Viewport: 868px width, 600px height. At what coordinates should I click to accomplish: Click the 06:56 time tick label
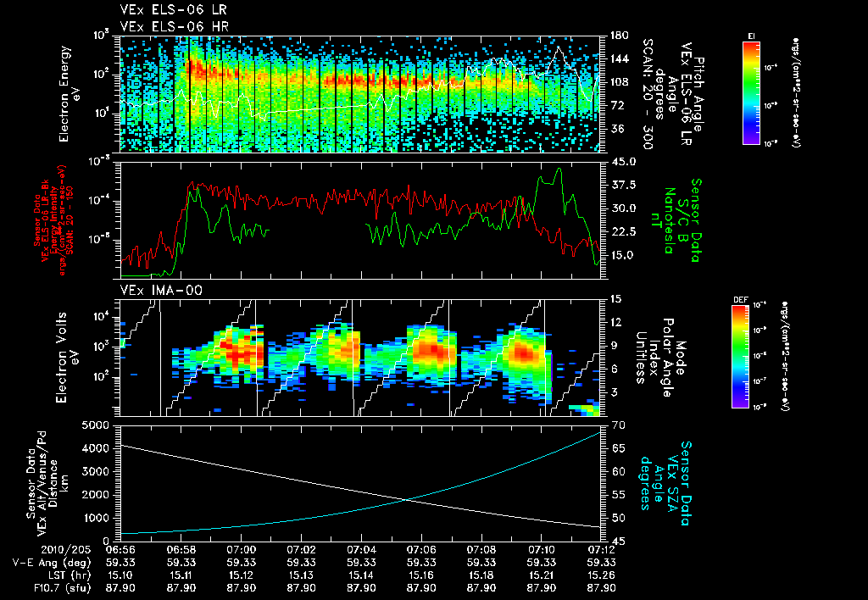click(x=120, y=551)
